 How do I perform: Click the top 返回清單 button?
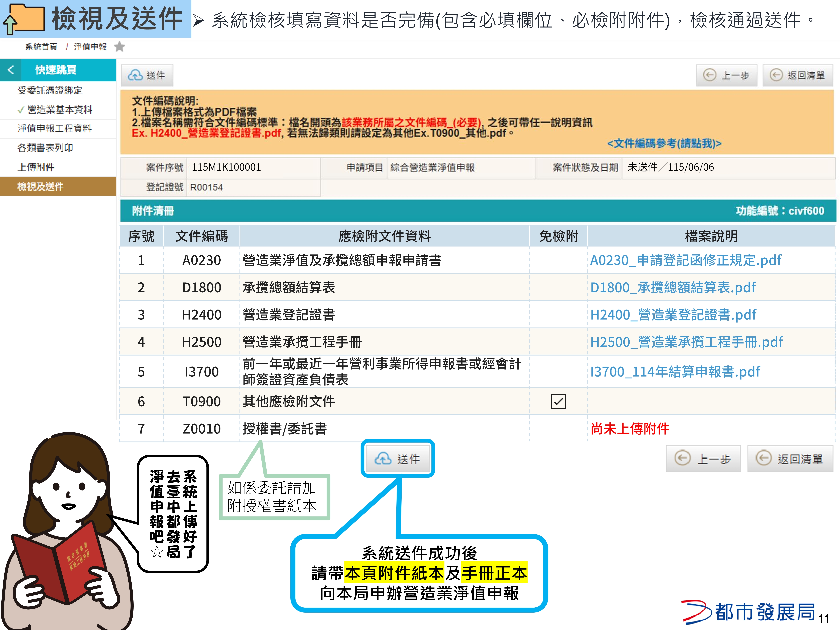[x=797, y=75]
